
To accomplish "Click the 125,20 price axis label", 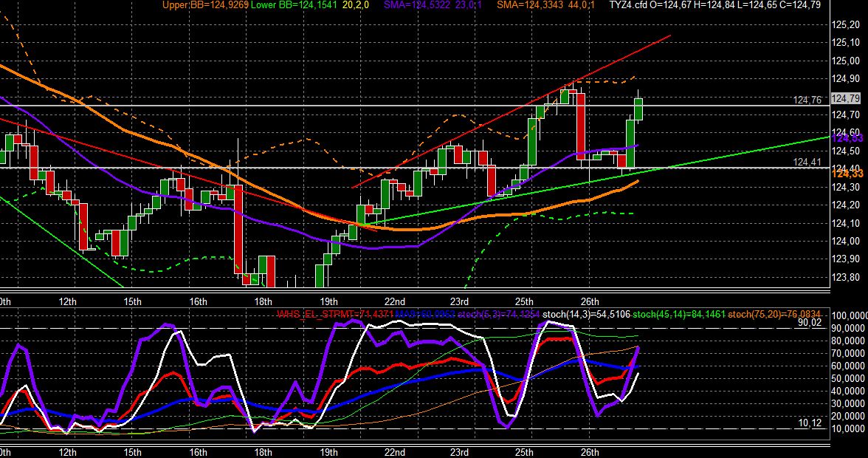I will pos(847,25).
